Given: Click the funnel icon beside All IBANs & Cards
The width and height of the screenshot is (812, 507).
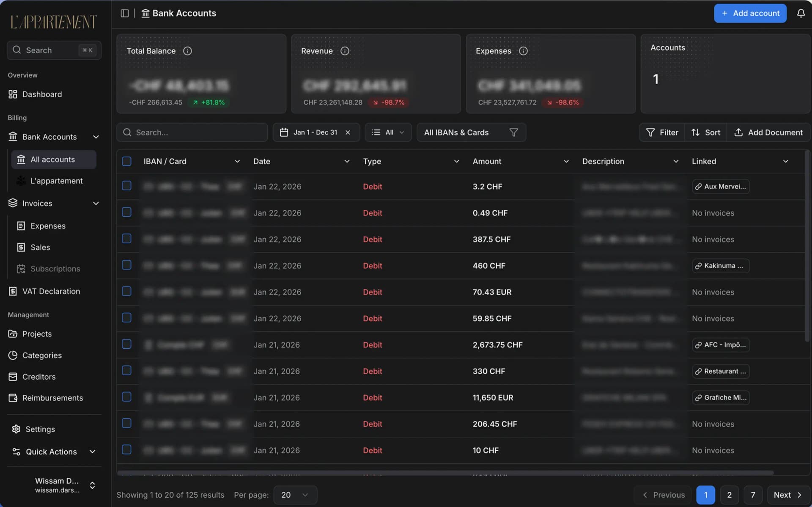Looking at the screenshot, I should click(x=513, y=132).
